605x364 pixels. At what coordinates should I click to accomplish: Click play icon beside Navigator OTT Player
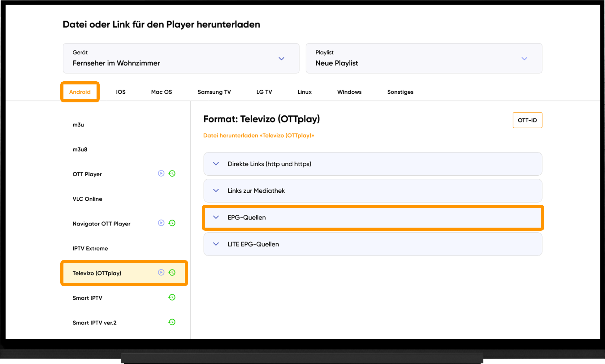click(161, 223)
